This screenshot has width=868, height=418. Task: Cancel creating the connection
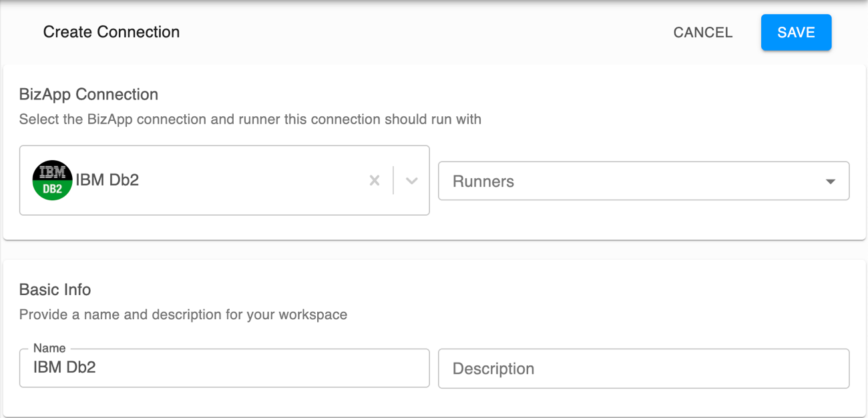[702, 32]
